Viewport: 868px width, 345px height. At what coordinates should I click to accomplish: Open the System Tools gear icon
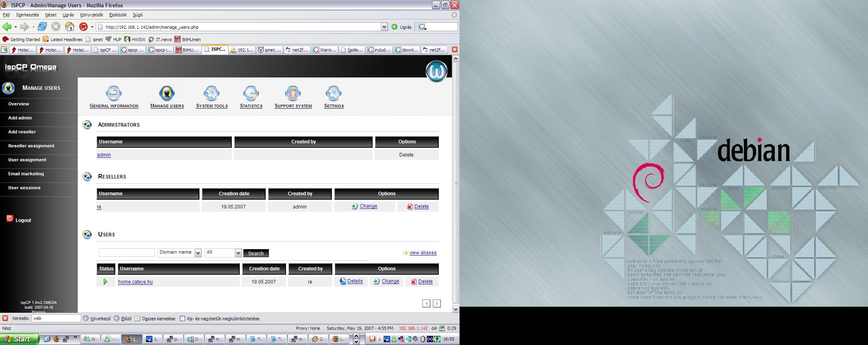211,93
